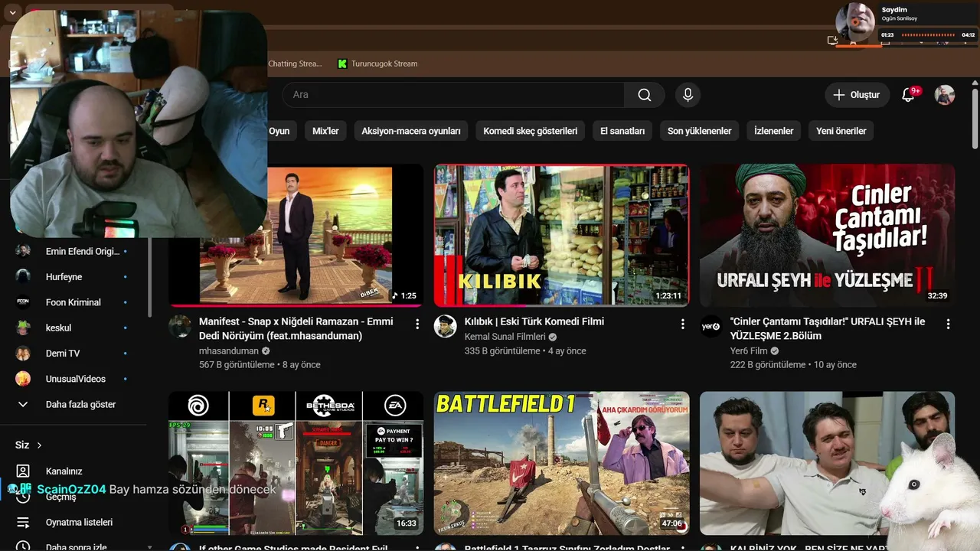Open options menu for the Kılıbık video
This screenshot has height=551, width=980.
(x=683, y=324)
